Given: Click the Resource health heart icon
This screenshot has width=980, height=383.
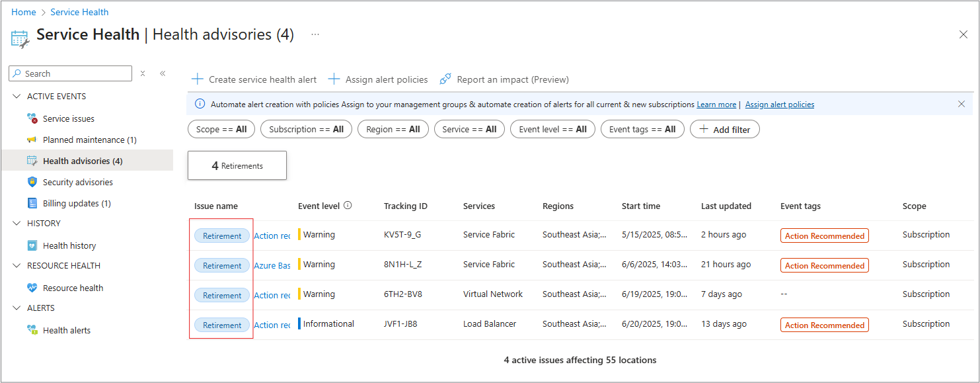Looking at the screenshot, I should click(x=32, y=288).
